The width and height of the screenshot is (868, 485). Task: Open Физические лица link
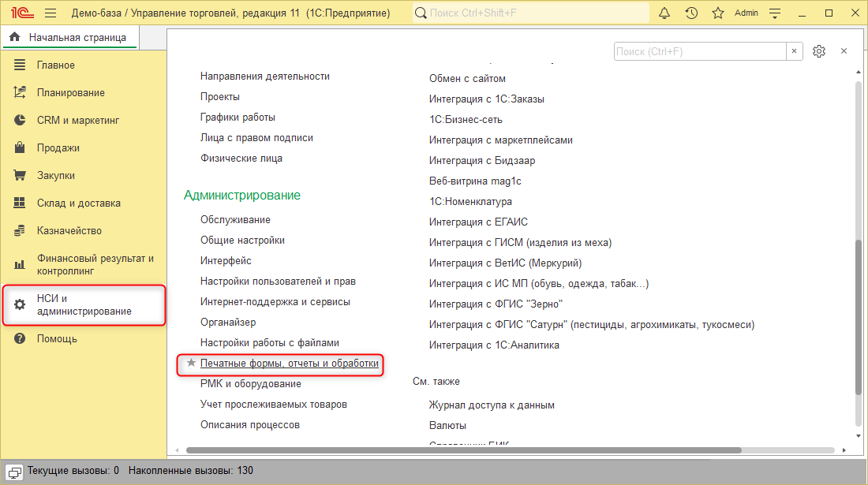point(241,159)
